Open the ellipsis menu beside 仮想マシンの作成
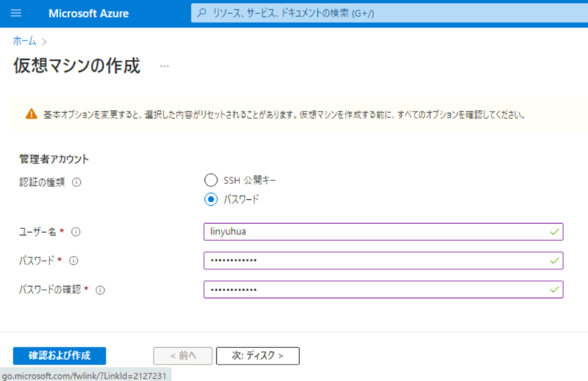Image resolution: width=588 pixels, height=381 pixels. click(165, 66)
